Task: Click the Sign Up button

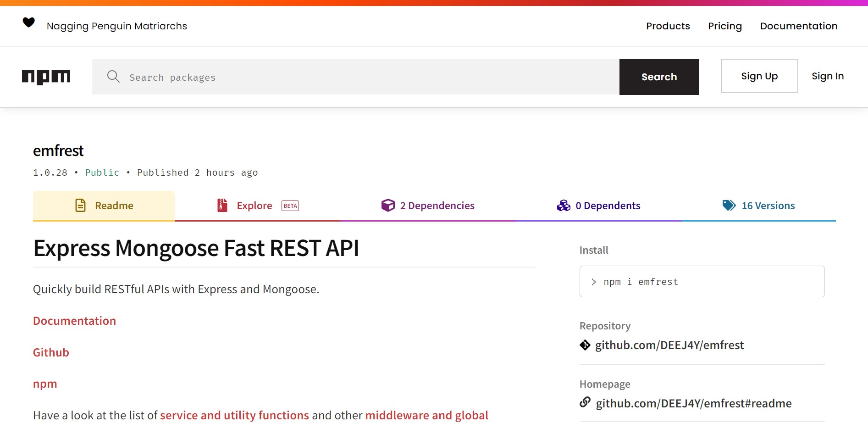Action: [x=759, y=76]
